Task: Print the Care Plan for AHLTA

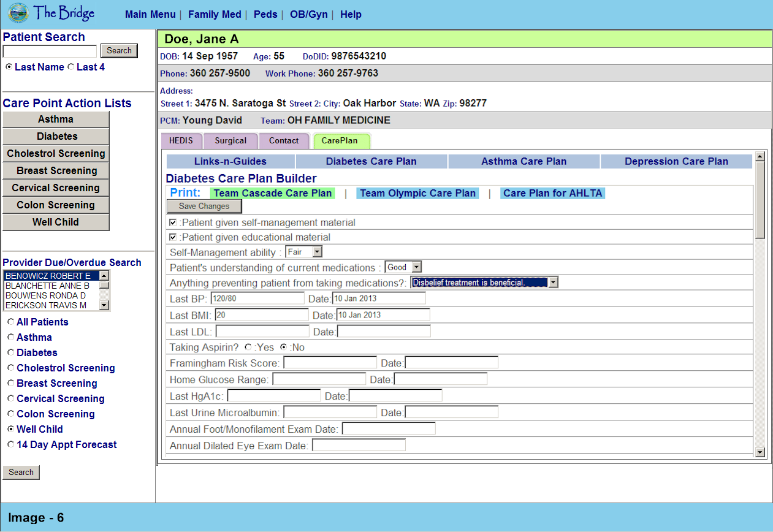Action: pyautogui.click(x=552, y=193)
